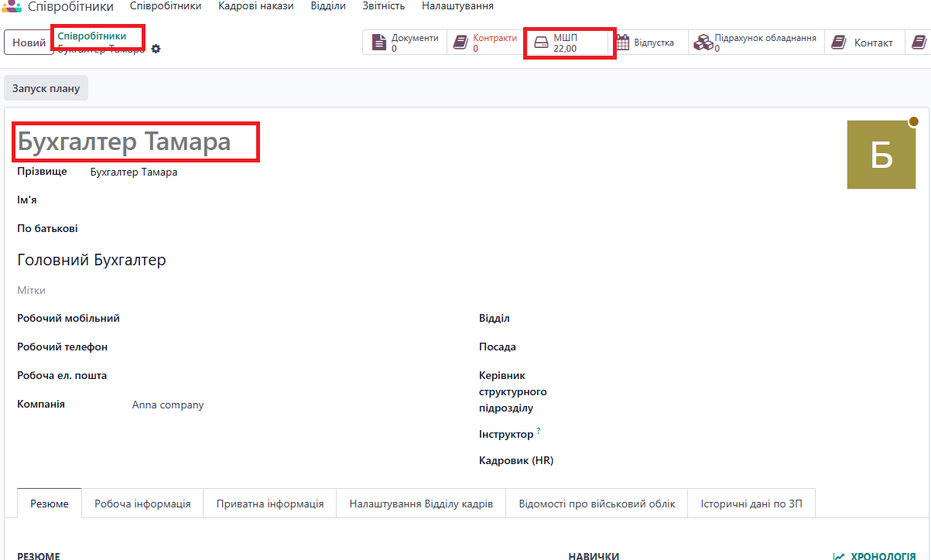The height and width of the screenshot is (560, 931).
Task: Click the МШП drive icon
Action: coord(541,43)
